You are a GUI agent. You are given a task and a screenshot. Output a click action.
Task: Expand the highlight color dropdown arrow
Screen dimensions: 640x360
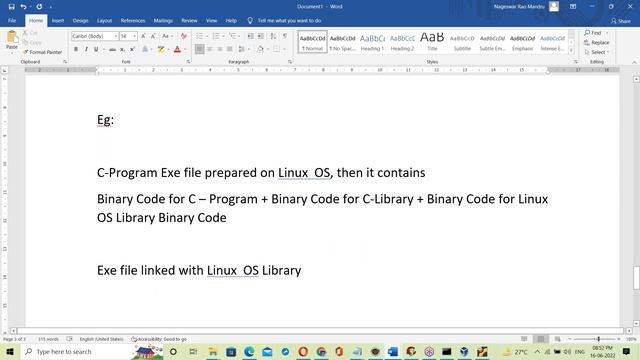pos(169,49)
